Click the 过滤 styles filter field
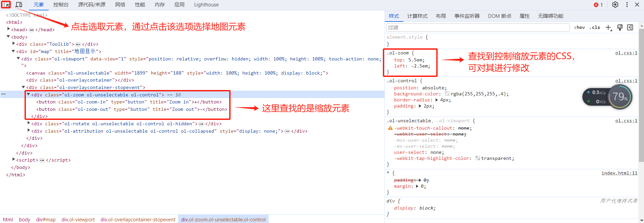 pos(478,28)
